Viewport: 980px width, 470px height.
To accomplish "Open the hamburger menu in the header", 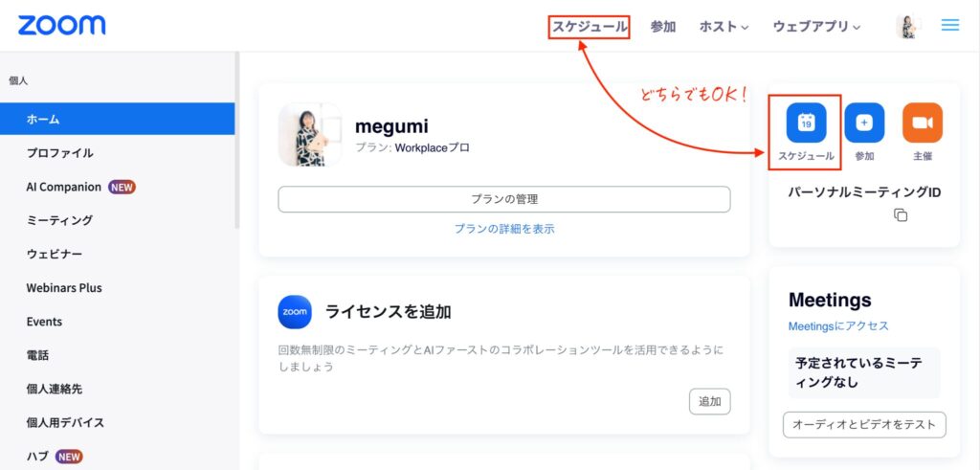I will coord(950,26).
